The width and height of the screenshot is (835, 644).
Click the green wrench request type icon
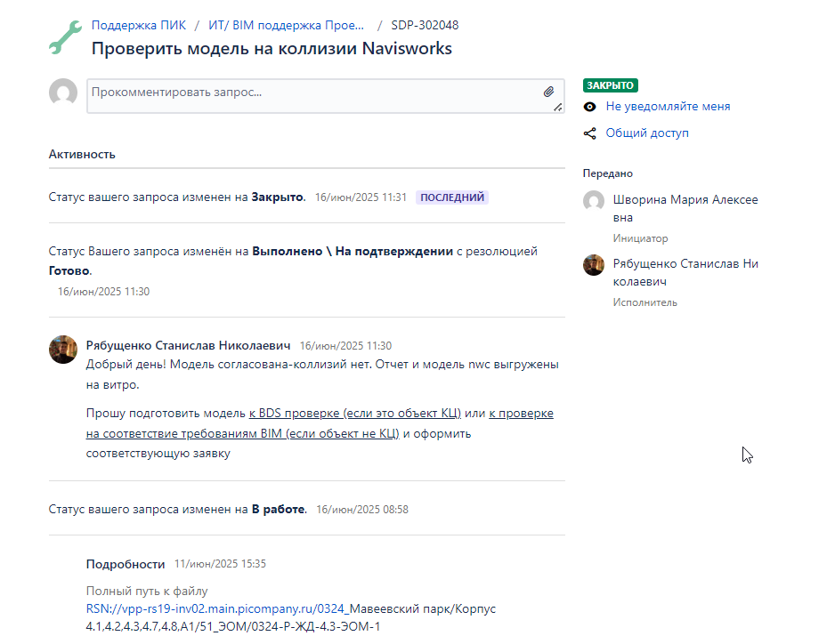[65, 37]
